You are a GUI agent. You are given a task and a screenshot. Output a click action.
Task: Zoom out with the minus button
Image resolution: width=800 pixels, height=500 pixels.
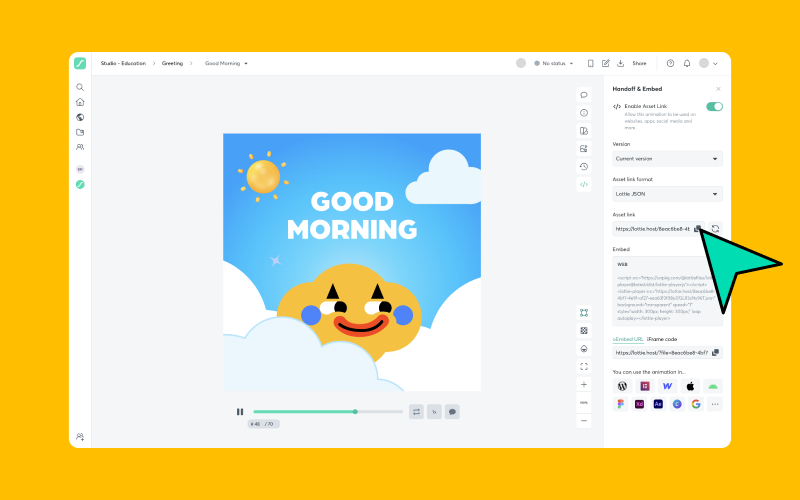[x=584, y=420]
